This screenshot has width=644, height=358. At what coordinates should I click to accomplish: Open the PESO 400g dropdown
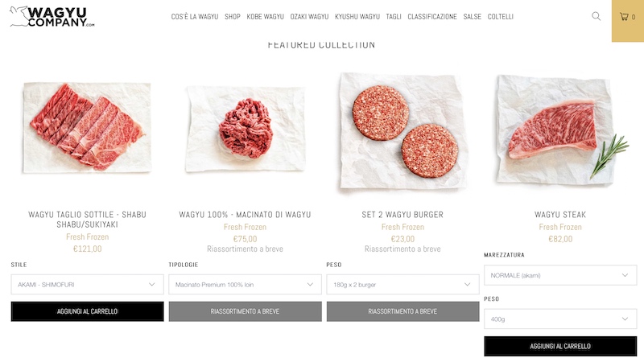pyautogui.click(x=560, y=319)
